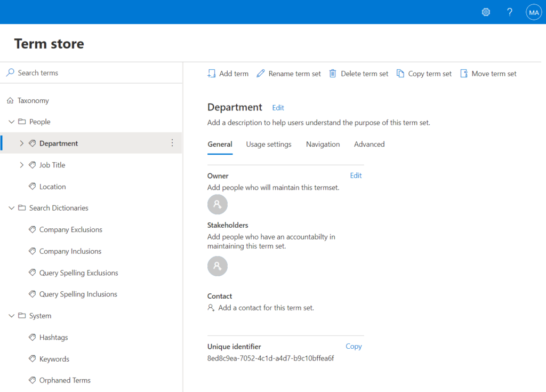546x392 pixels.
Task: Expand the Department term set chevron
Action: click(x=21, y=143)
